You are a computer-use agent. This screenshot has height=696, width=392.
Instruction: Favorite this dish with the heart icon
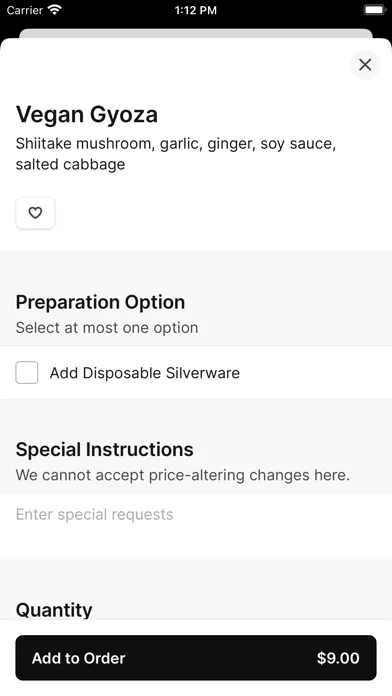click(x=35, y=213)
